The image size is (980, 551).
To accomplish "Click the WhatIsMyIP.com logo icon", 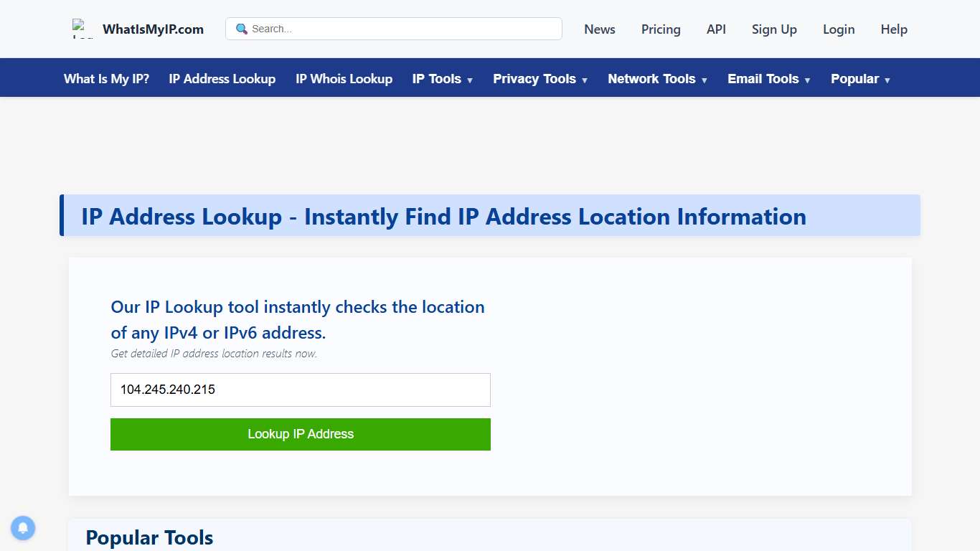I will [x=81, y=29].
